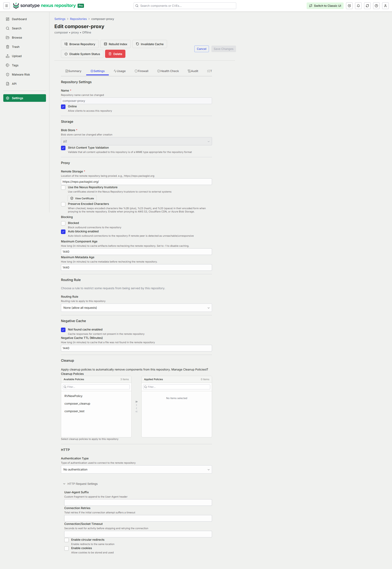Click the Remote Storage URL field
This screenshot has height=569, width=392.
click(x=136, y=182)
